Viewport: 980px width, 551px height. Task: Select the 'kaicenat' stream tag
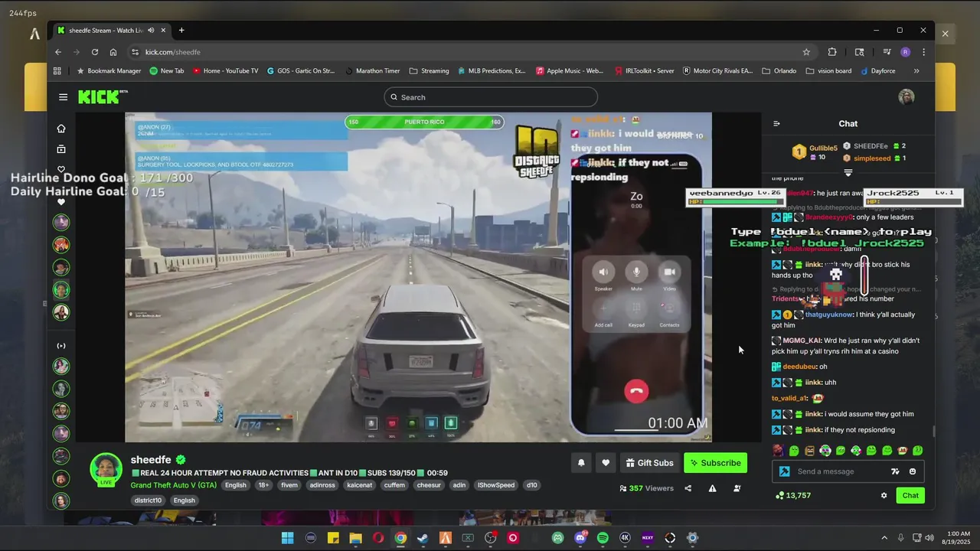pos(359,485)
